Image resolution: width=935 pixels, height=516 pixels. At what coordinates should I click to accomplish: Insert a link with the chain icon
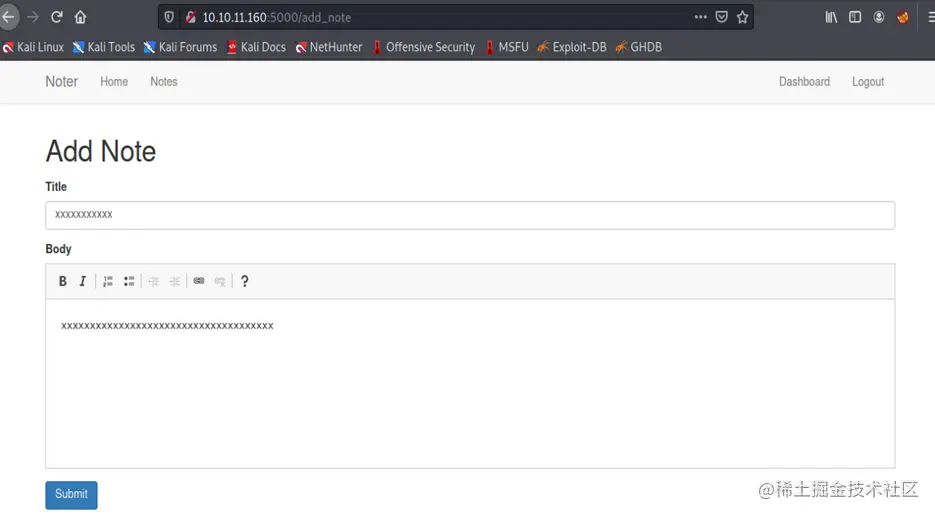point(199,281)
